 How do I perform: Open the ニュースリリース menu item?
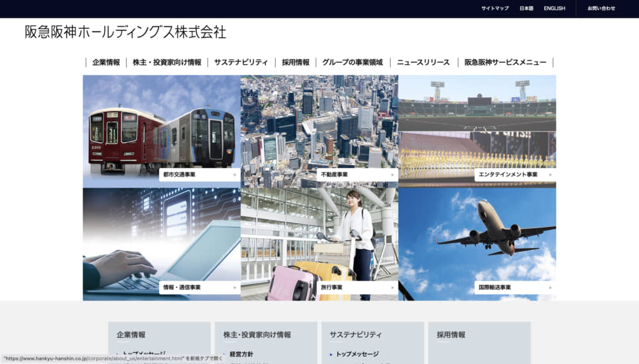coord(424,62)
